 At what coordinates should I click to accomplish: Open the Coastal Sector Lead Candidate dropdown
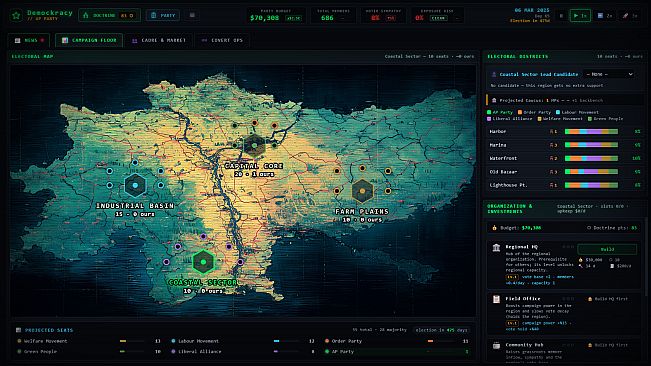tap(609, 74)
